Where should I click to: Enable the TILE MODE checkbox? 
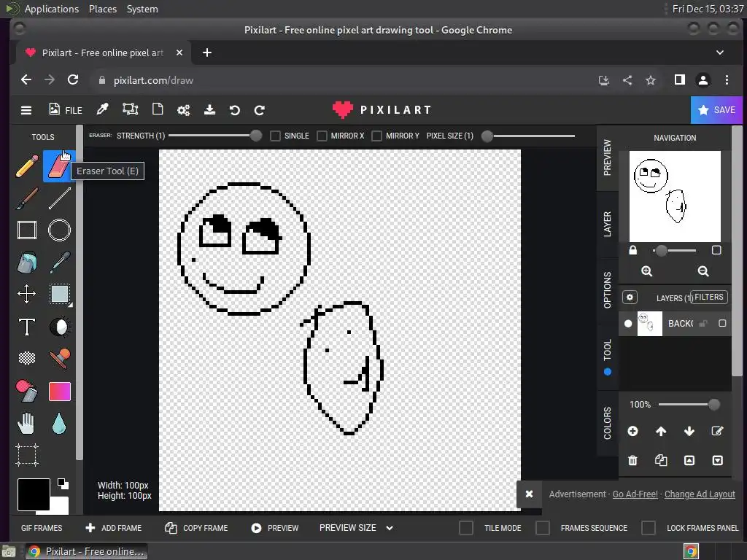(466, 528)
